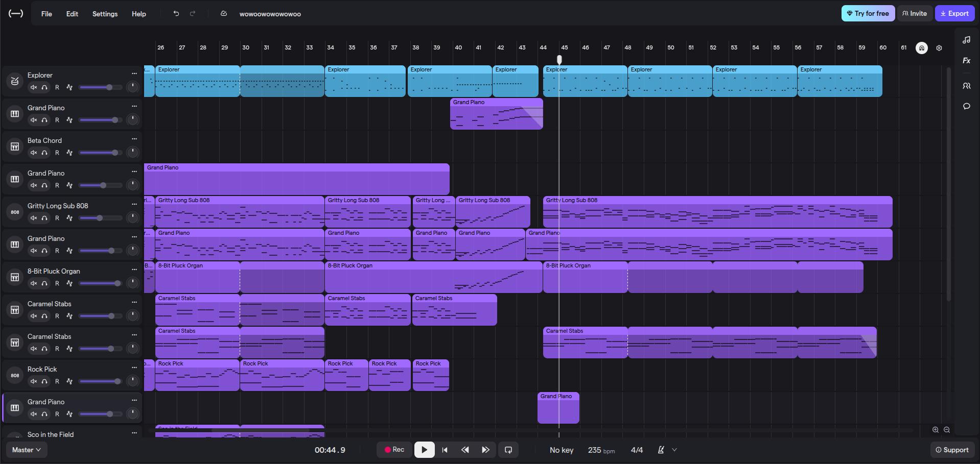
Task: Open the sounds library music note icon
Action: point(966,40)
